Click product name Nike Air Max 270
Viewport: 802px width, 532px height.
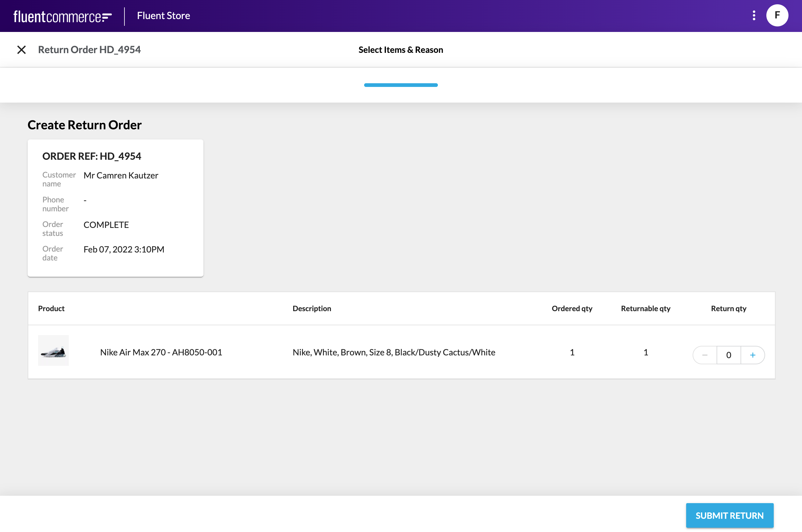point(161,352)
